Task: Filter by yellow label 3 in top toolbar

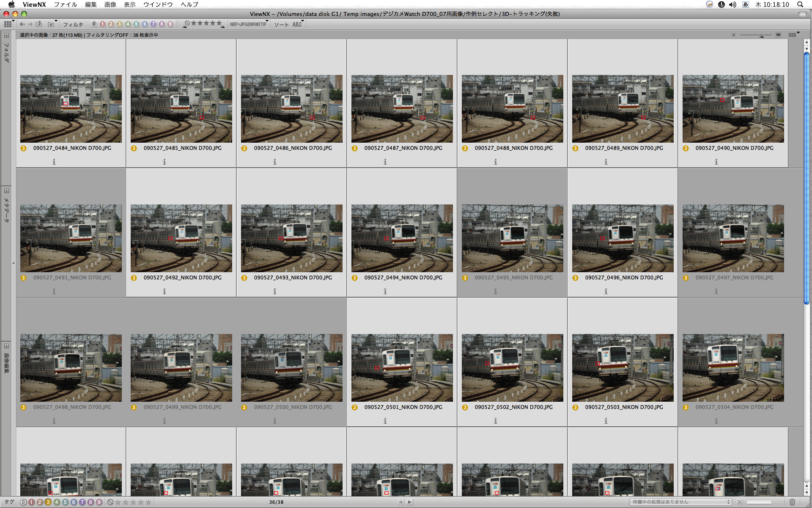Action: [x=119, y=24]
